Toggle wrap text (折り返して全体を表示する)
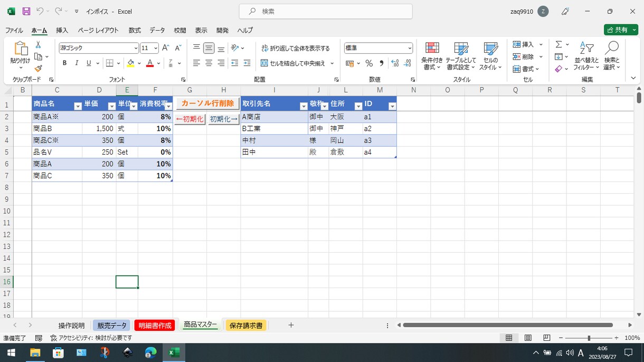This screenshot has height=362, width=644. point(296,49)
